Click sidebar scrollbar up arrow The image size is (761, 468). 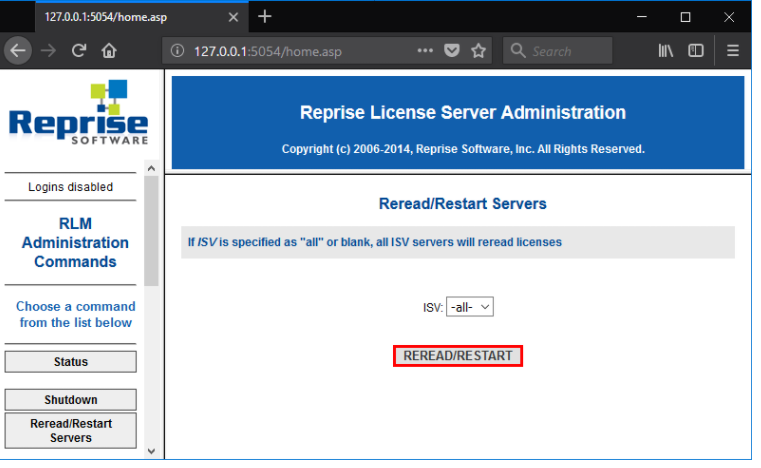(151, 168)
